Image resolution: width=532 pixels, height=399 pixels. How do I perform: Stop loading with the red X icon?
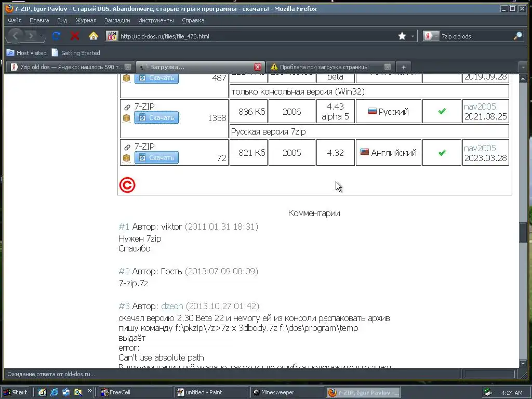[75, 36]
